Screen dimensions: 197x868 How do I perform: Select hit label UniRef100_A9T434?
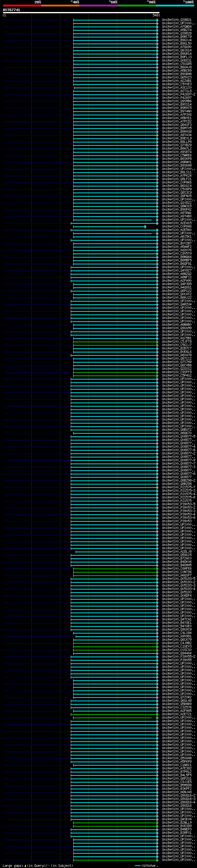[177, 135]
